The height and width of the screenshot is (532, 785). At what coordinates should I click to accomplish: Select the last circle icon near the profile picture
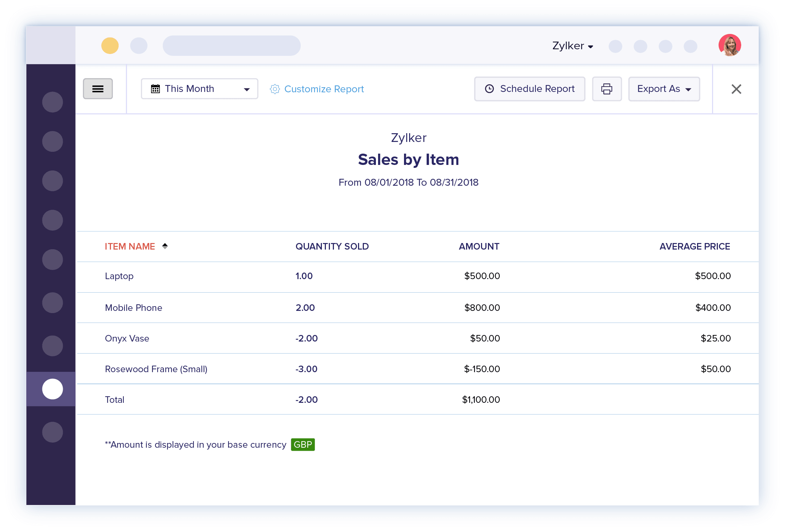point(690,46)
